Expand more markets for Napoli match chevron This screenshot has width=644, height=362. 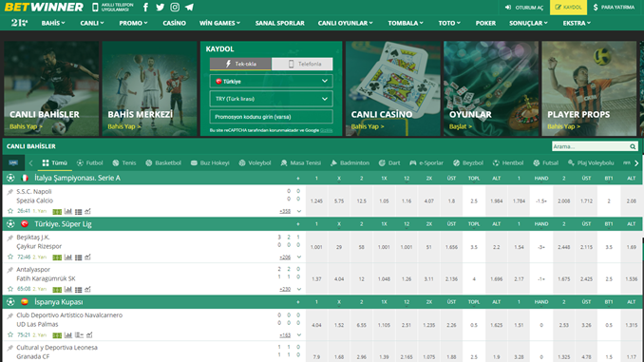click(299, 211)
